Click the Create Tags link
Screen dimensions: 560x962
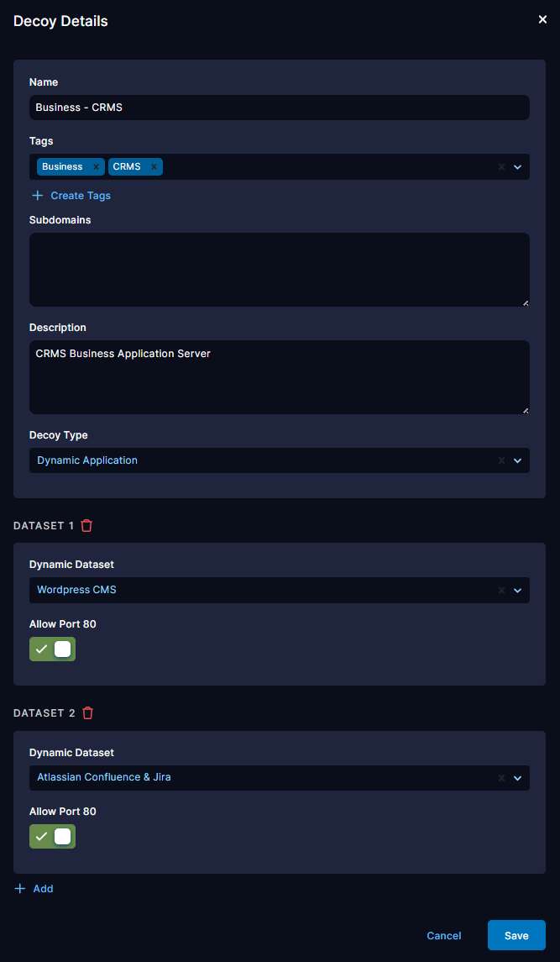[79, 195]
